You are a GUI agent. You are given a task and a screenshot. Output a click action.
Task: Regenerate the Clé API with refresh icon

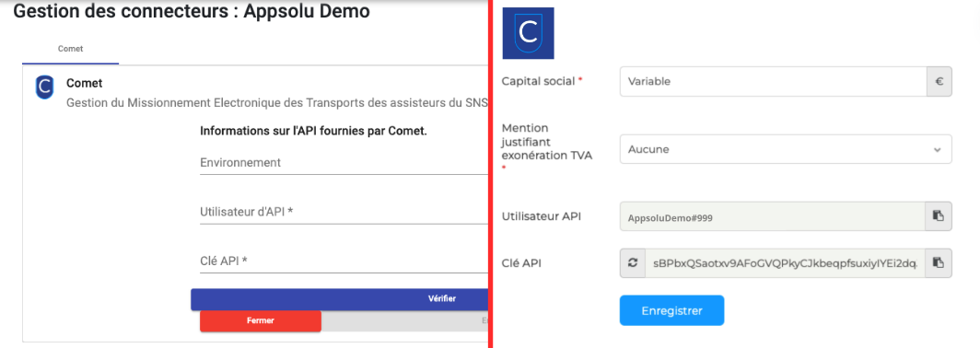point(633,263)
